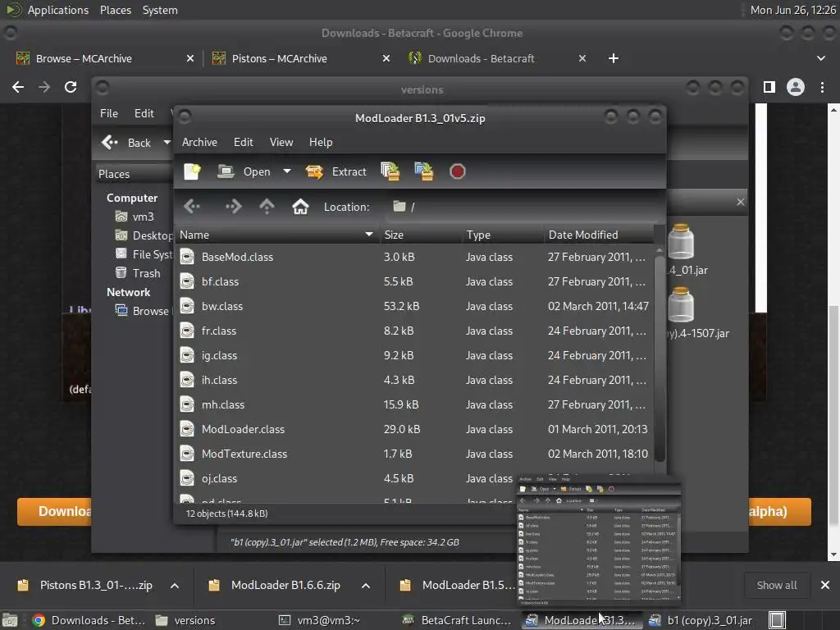Open vm3 home in the Places sidebar
Viewport: 840px width, 630px height.
click(x=135, y=217)
